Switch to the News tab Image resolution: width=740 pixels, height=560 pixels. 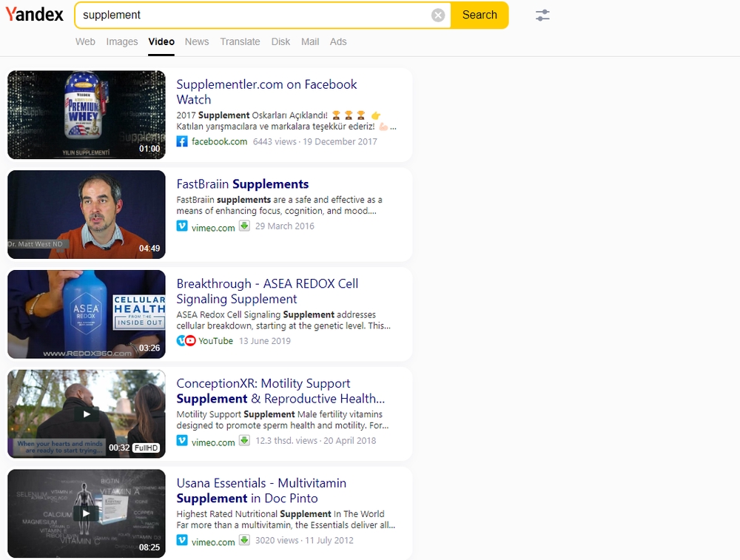197,41
